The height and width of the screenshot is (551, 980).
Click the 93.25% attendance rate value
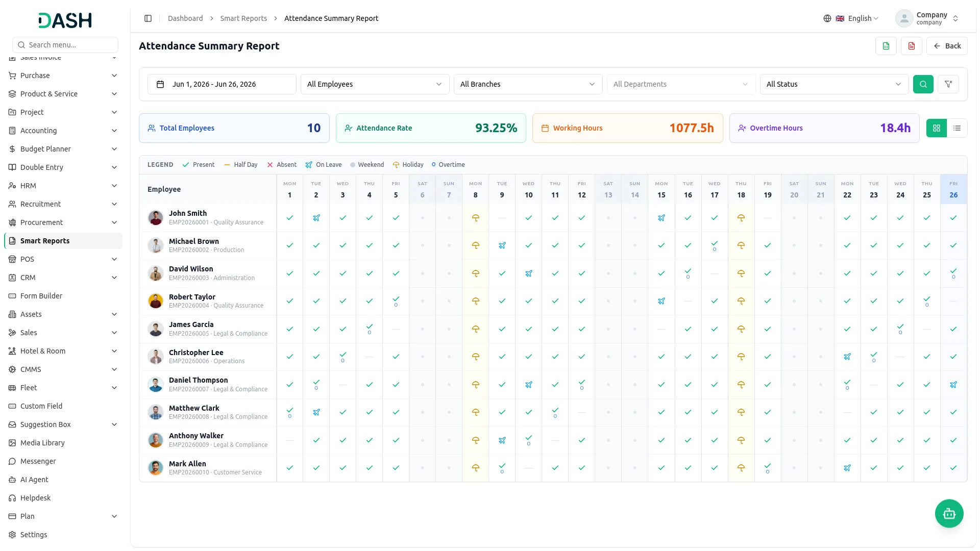pos(496,128)
